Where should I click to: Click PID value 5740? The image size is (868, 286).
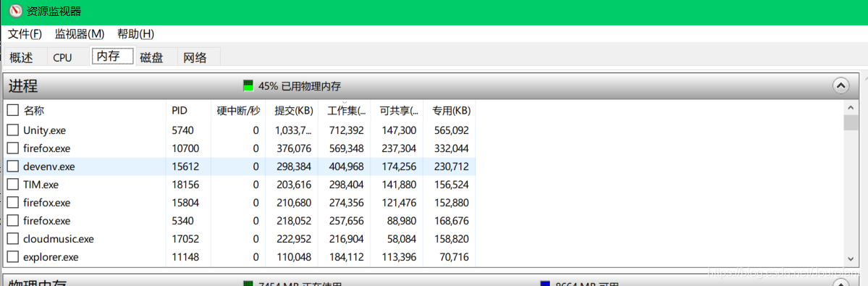pyautogui.click(x=182, y=130)
